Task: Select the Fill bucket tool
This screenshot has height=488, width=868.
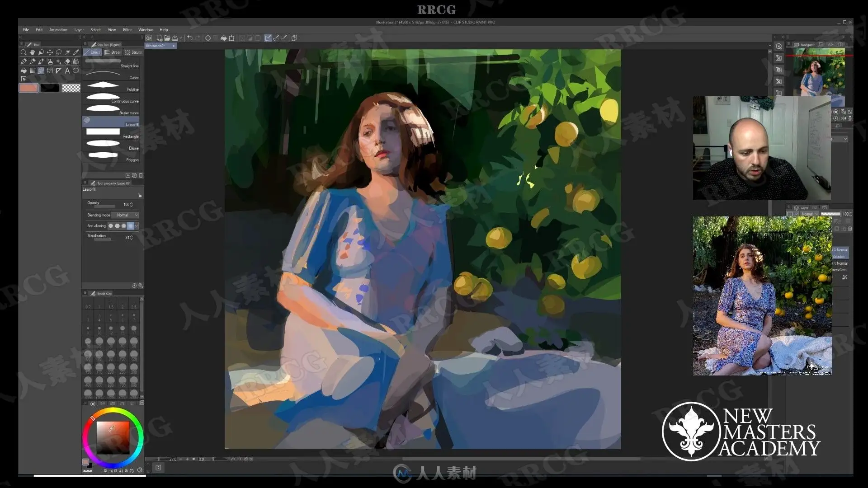Action: [24, 70]
